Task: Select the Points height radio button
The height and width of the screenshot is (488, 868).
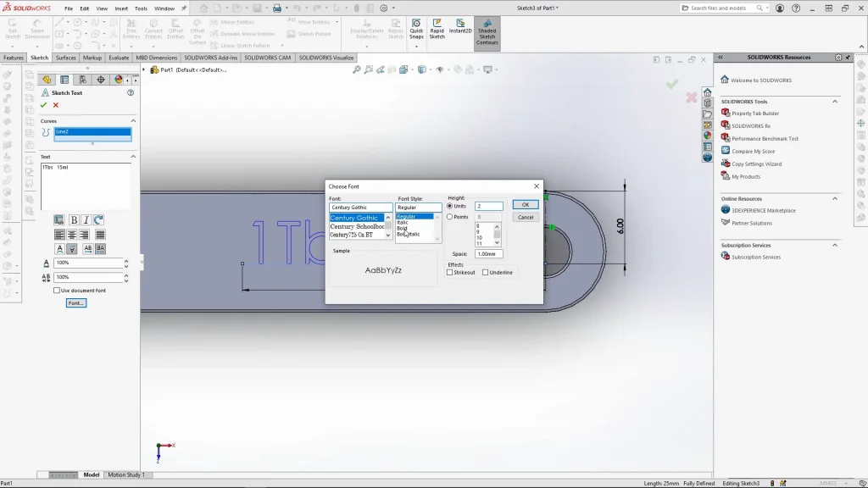Action: coord(450,217)
